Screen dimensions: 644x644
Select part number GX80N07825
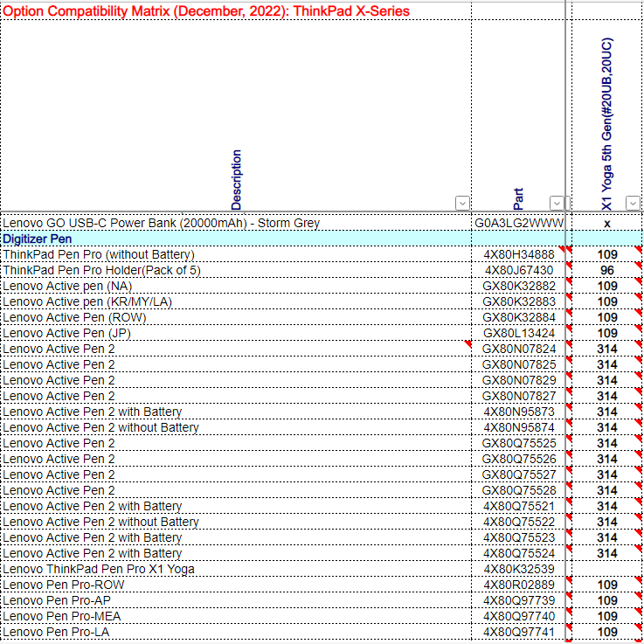click(519, 364)
